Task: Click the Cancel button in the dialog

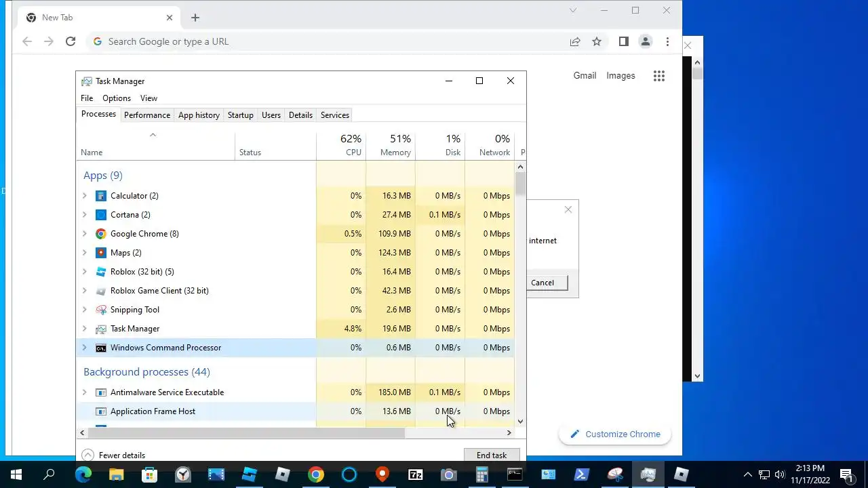Action: 542,283
